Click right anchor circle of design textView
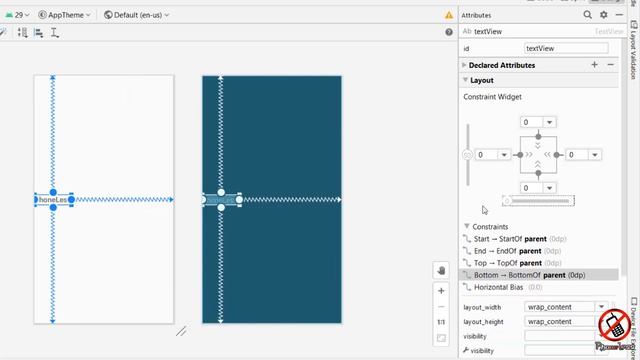Screen dimensions: 640x360 [x=71, y=200]
